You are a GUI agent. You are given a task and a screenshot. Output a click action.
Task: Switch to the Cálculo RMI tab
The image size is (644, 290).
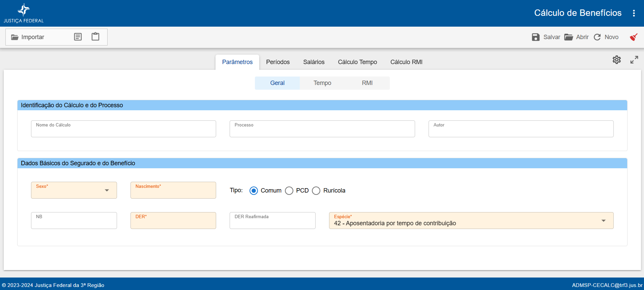[406, 62]
